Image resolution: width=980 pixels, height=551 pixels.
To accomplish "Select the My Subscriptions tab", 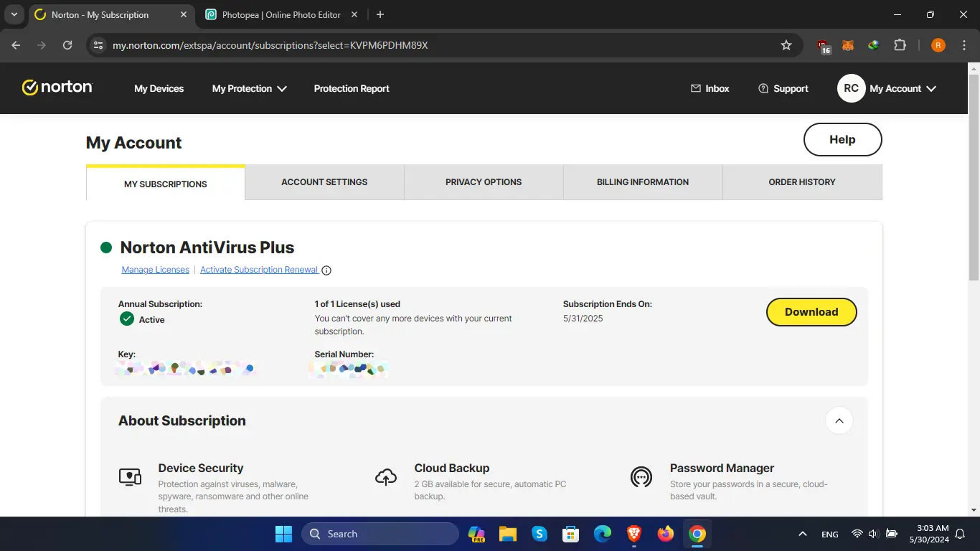I will tap(166, 184).
